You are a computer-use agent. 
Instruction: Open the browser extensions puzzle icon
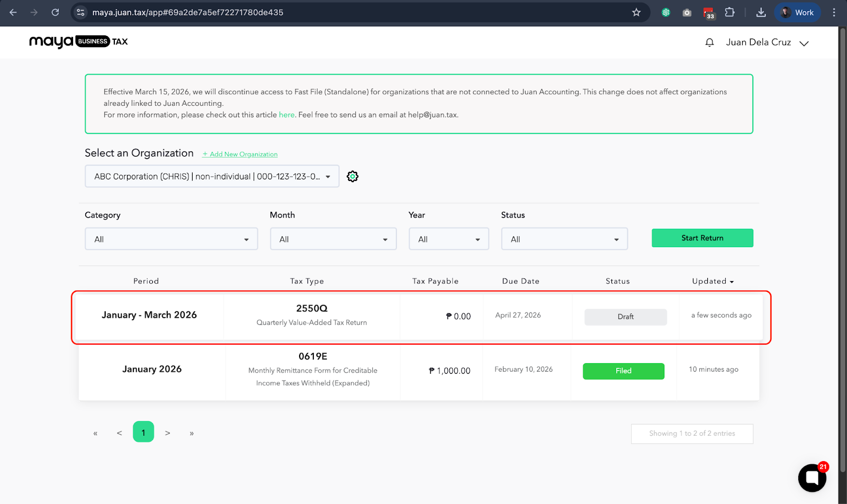click(x=729, y=12)
